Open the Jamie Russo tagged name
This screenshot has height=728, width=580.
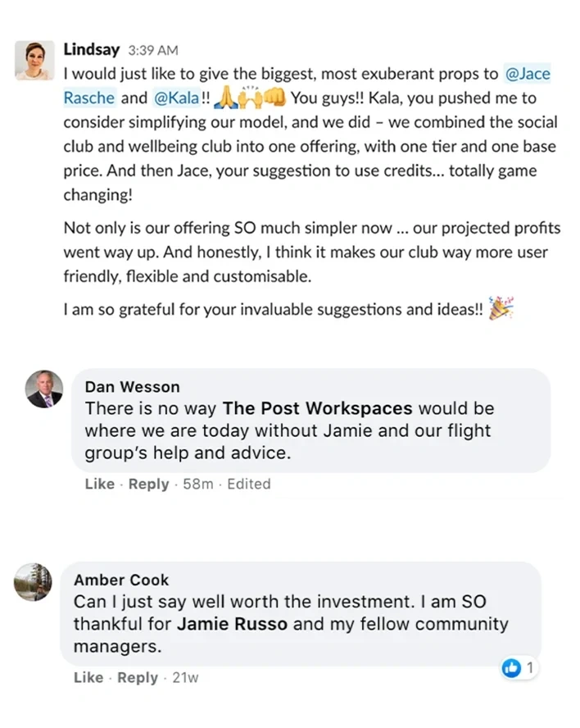coord(233,624)
